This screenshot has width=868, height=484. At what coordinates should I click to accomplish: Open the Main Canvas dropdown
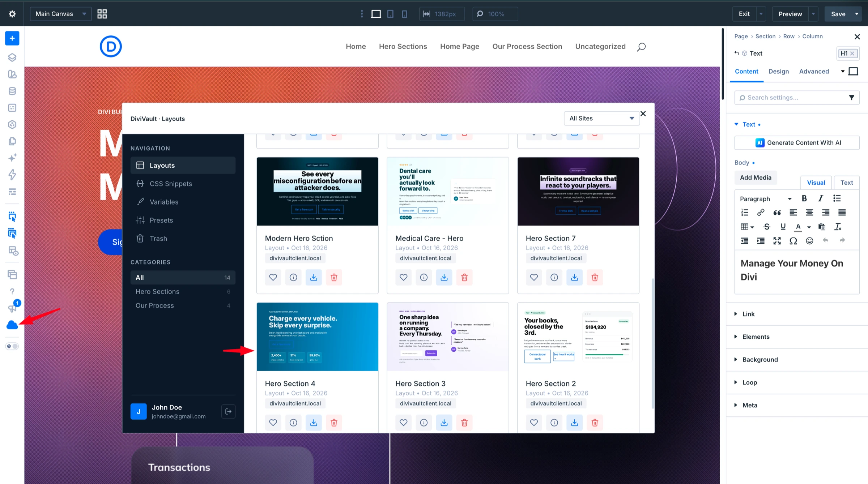pyautogui.click(x=61, y=14)
